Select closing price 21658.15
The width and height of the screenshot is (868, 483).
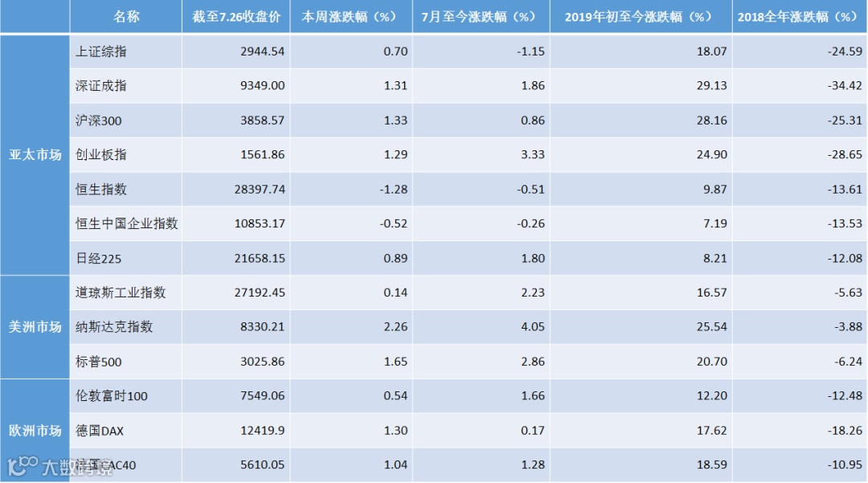(260, 258)
